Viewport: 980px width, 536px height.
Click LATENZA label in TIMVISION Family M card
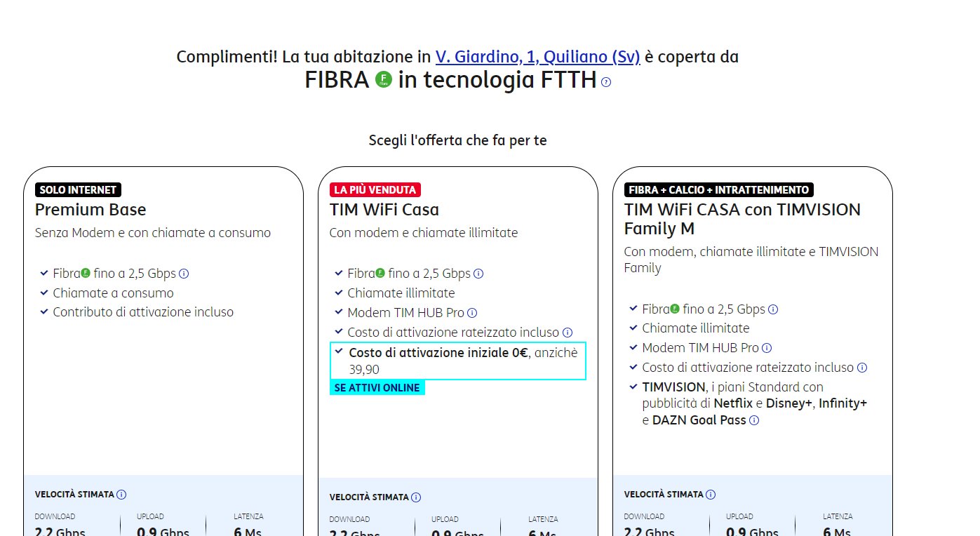pyautogui.click(x=838, y=516)
